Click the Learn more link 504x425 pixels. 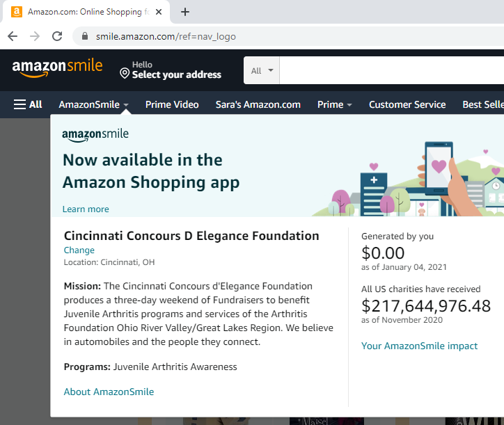coord(86,209)
